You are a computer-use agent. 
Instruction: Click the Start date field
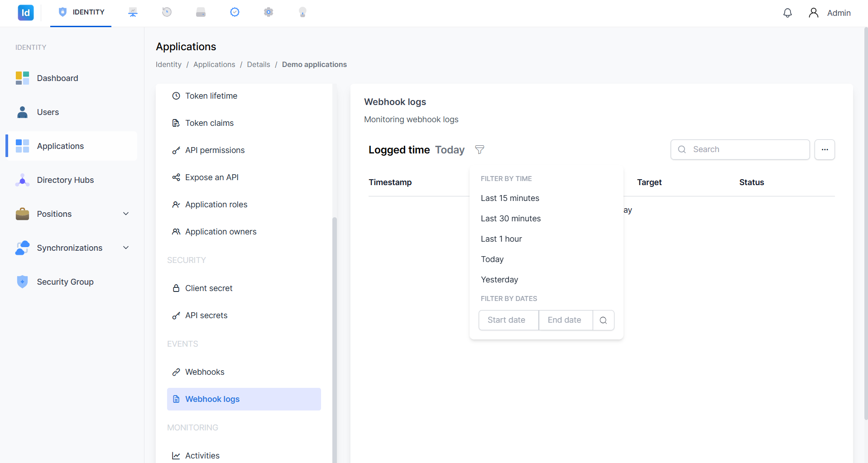coord(508,320)
